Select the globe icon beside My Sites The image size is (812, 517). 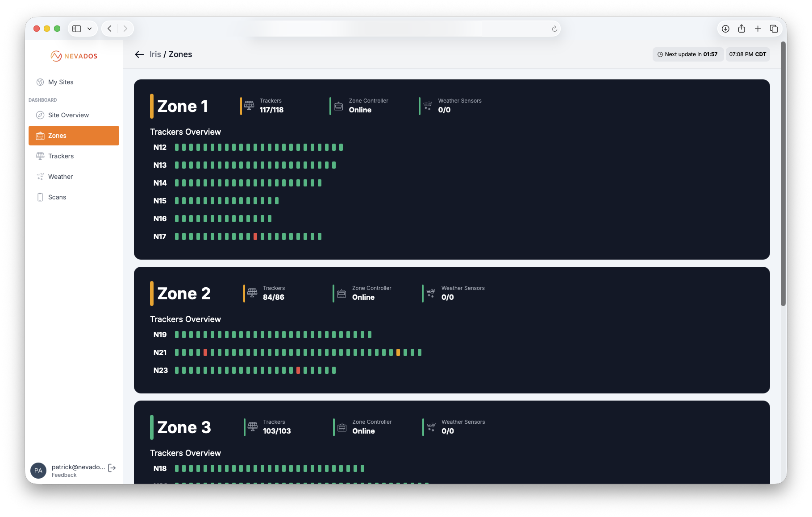pos(40,82)
